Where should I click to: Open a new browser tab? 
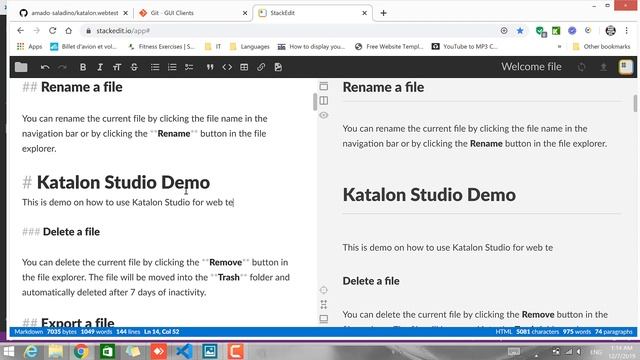point(383,13)
